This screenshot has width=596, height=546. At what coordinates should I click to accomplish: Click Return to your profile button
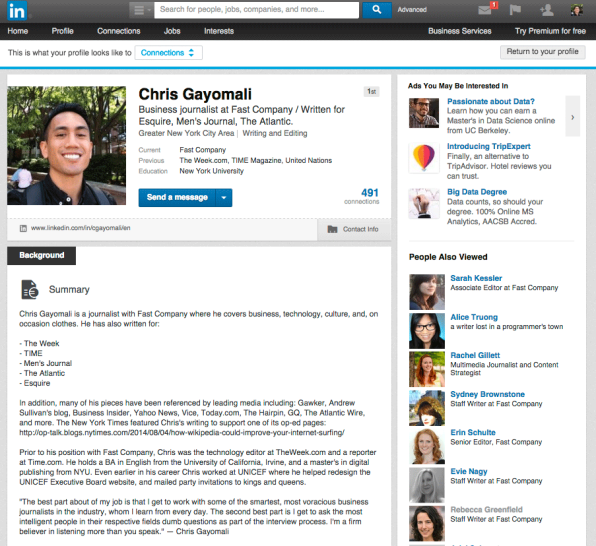(x=542, y=52)
